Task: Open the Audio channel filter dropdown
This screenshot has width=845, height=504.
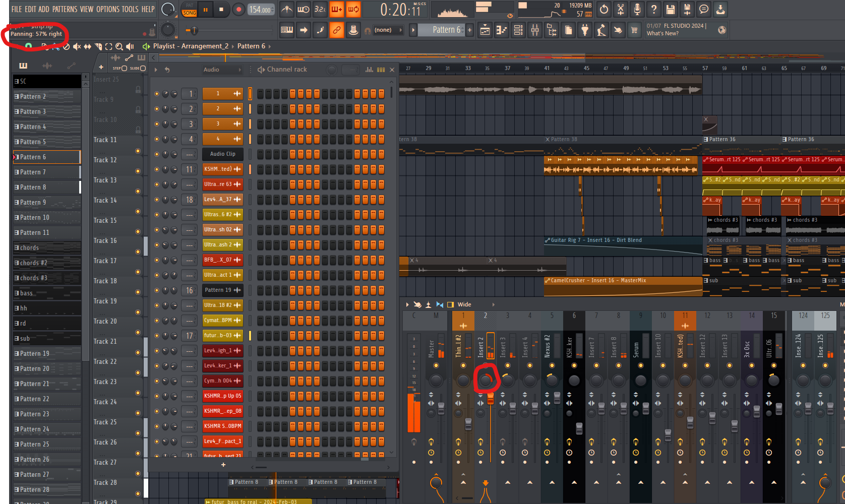Action: [222, 70]
